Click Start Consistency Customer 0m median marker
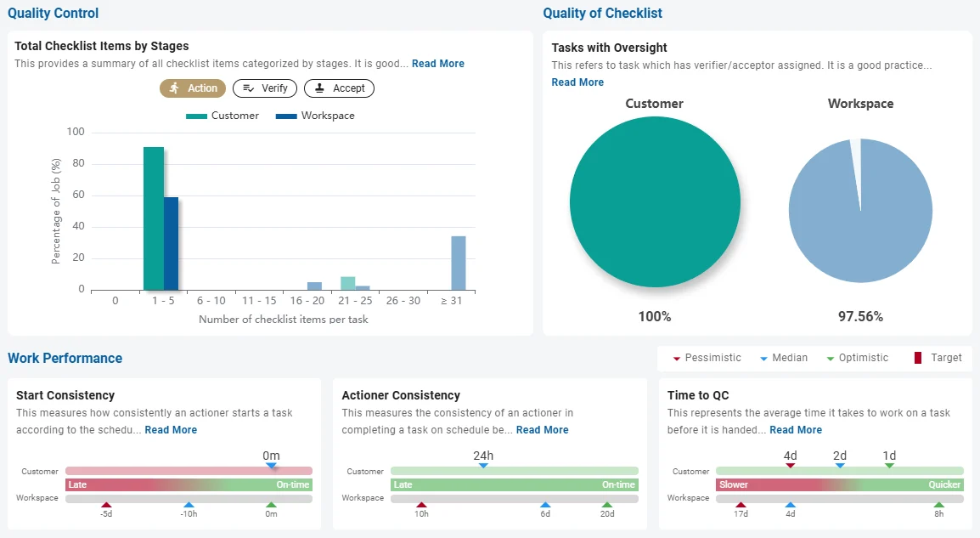Image resolution: width=980 pixels, height=538 pixels. 271,466
